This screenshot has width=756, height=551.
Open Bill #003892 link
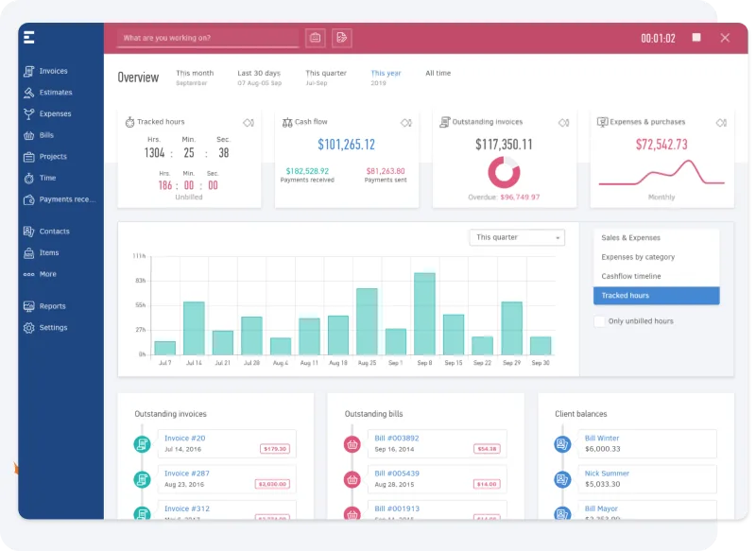click(396, 439)
